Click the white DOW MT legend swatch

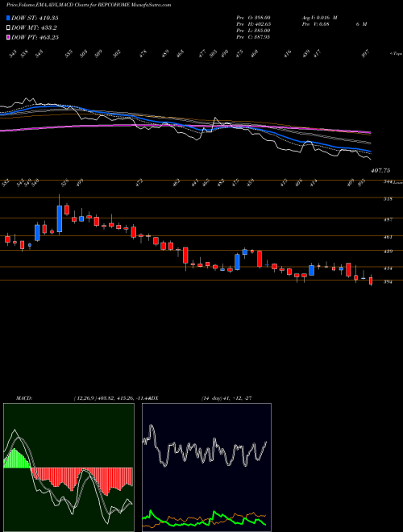click(x=9, y=28)
